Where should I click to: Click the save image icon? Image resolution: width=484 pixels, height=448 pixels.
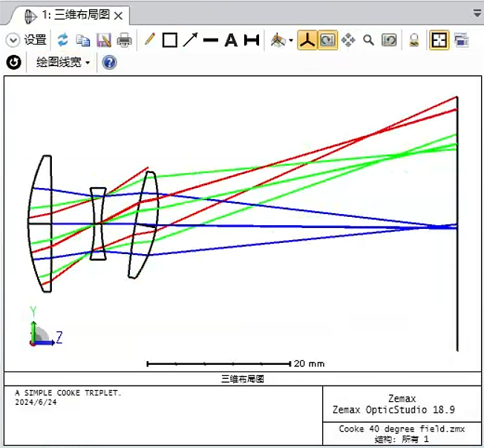coord(104,40)
